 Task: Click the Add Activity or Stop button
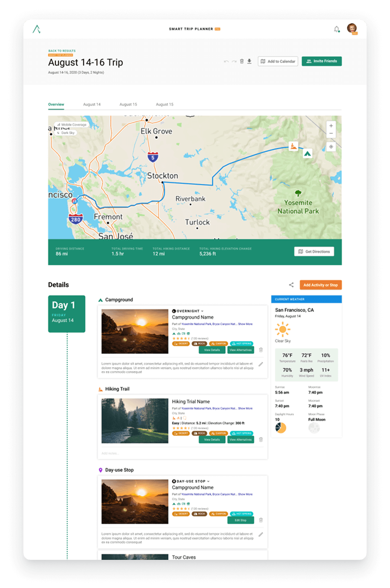[x=320, y=285]
